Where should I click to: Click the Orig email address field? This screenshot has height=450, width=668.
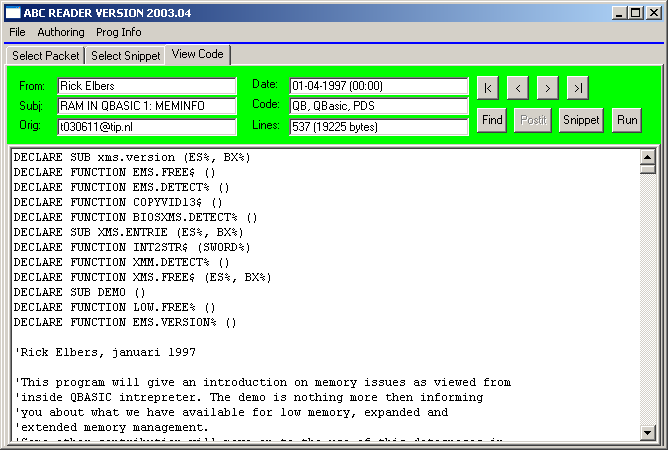tap(146, 127)
